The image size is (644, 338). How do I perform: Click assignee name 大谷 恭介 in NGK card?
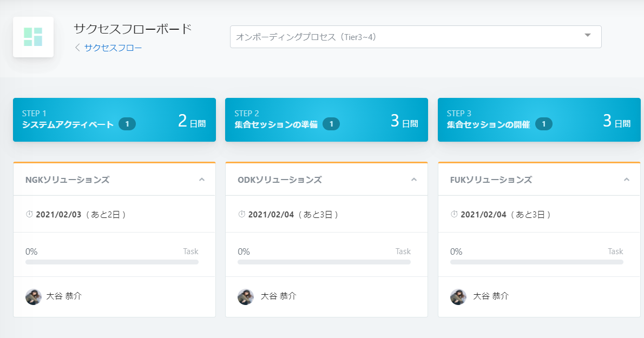coord(64,296)
